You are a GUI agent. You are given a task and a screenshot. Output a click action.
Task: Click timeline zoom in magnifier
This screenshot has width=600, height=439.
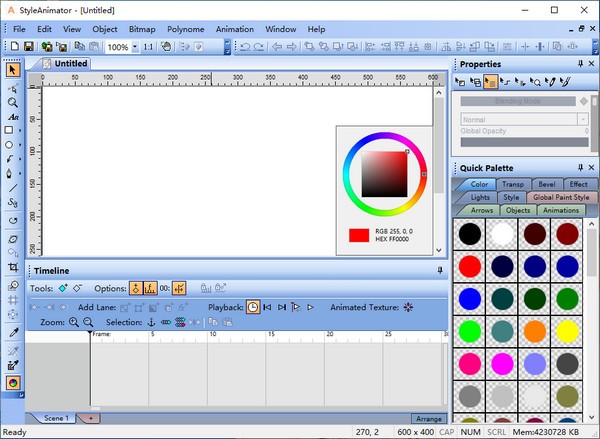click(73, 322)
